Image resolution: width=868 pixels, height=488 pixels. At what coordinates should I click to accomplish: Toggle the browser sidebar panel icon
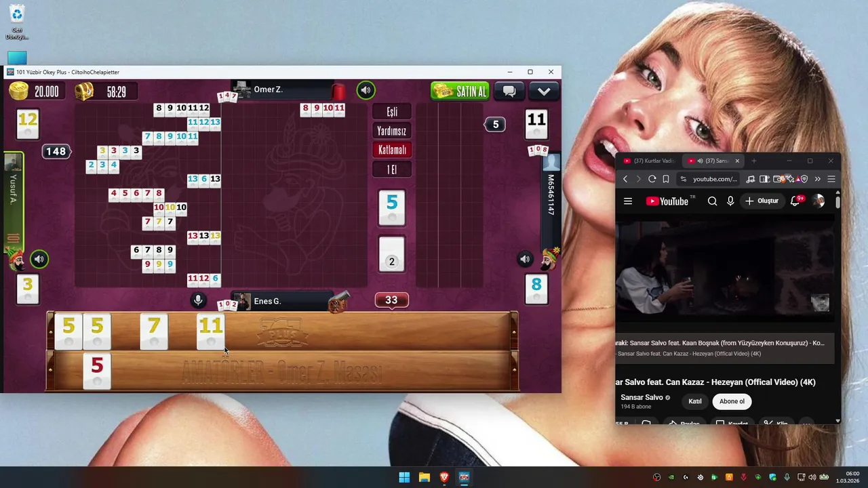pyautogui.click(x=764, y=179)
